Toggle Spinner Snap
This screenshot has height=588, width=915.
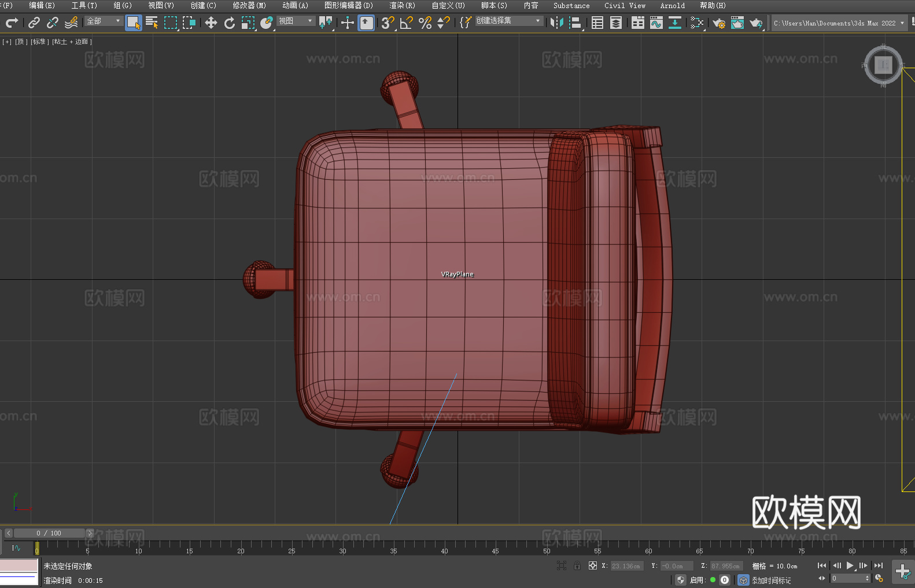pyautogui.click(x=443, y=23)
